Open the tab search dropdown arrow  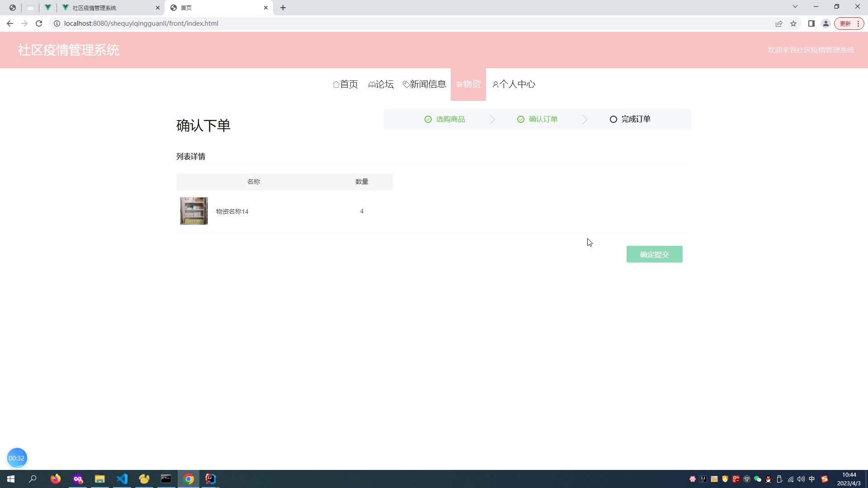(795, 7)
